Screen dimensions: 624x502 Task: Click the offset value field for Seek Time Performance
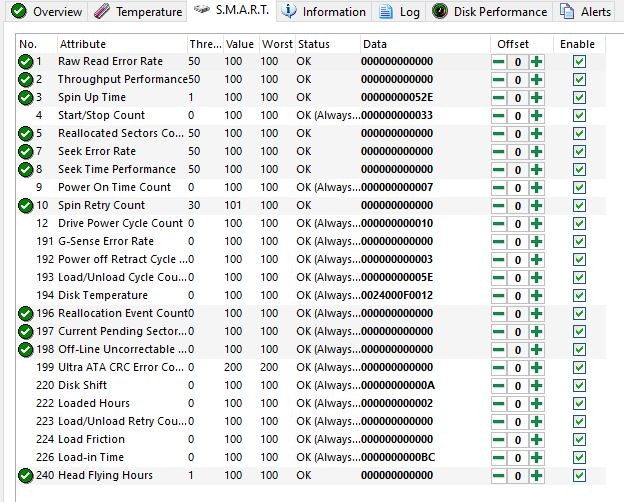(518, 170)
